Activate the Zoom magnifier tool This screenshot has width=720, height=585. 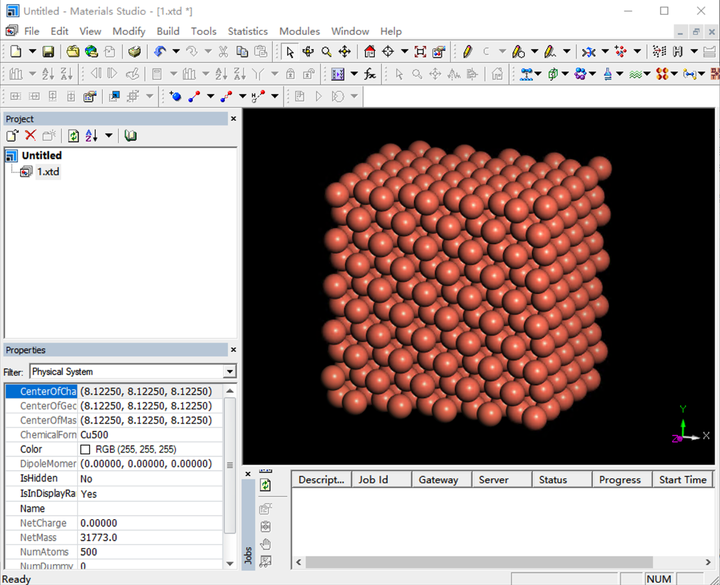(326, 51)
